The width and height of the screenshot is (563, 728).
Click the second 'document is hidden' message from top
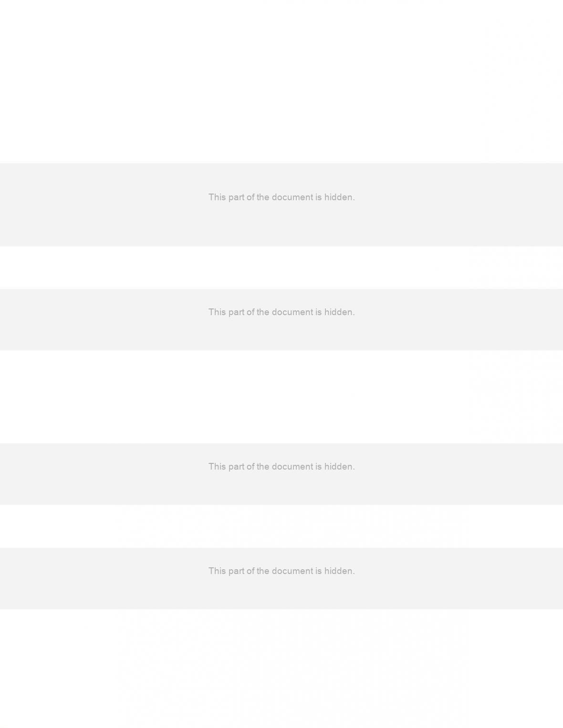click(x=281, y=312)
